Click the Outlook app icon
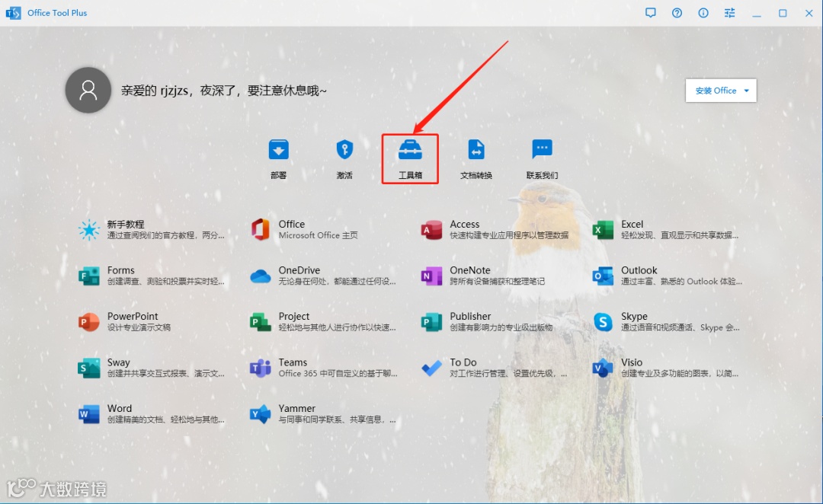 [x=603, y=276]
